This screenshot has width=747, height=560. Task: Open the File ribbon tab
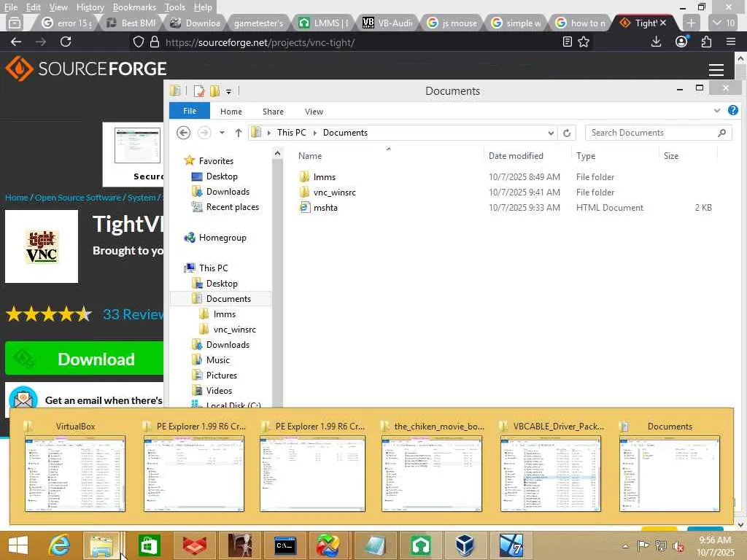[x=190, y=111]
